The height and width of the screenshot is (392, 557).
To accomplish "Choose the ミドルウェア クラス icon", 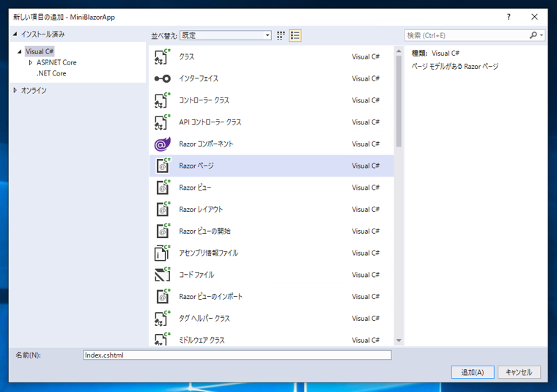I will pyautogui.click(x=163, y=339).
